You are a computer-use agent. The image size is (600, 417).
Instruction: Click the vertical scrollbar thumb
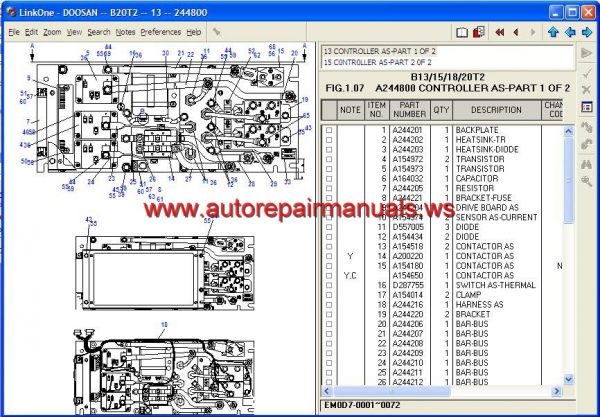click(x=569, y=180)
